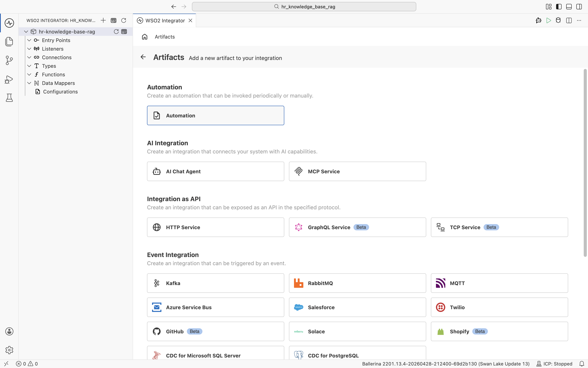Click the Artifacts page vertical scrollbar
The width and height of the screenshot is (588, 368).
click(x=585, y=163)
